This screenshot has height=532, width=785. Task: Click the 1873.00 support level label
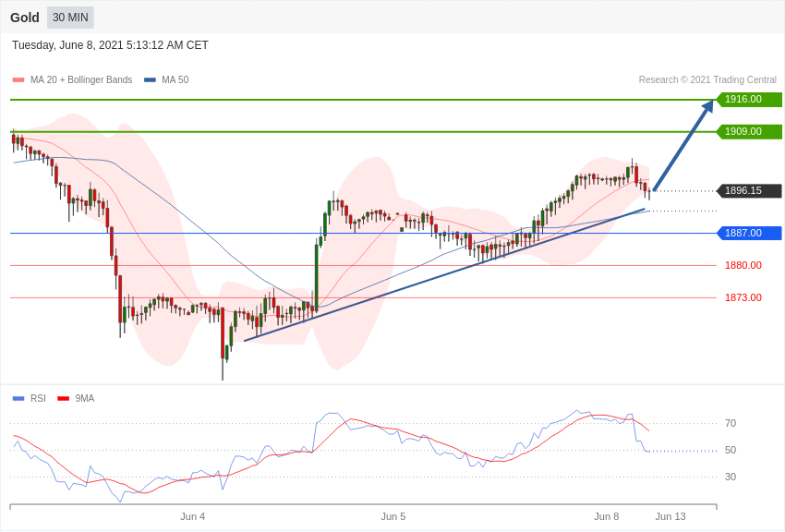743,297
